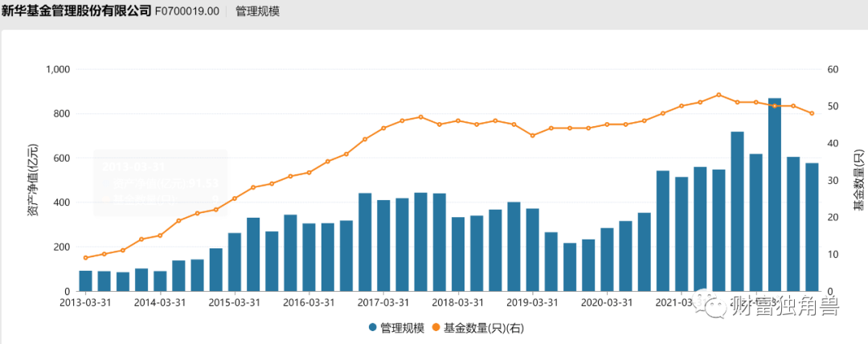
Task: Click the 资产净值(亿元) left axis title
Action: click(32, 181)
